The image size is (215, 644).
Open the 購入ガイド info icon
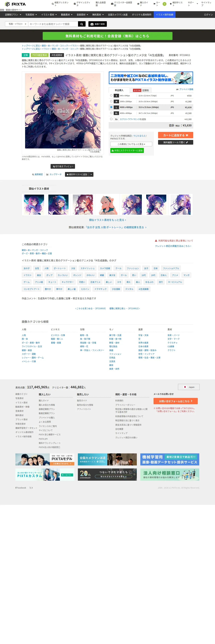(138, 4)
